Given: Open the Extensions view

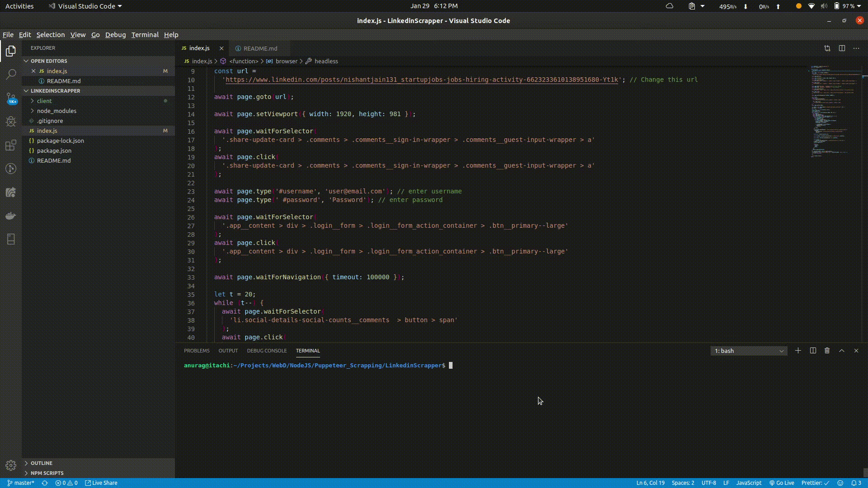Looking at the screenshot, I should click(x=11, y=145).
